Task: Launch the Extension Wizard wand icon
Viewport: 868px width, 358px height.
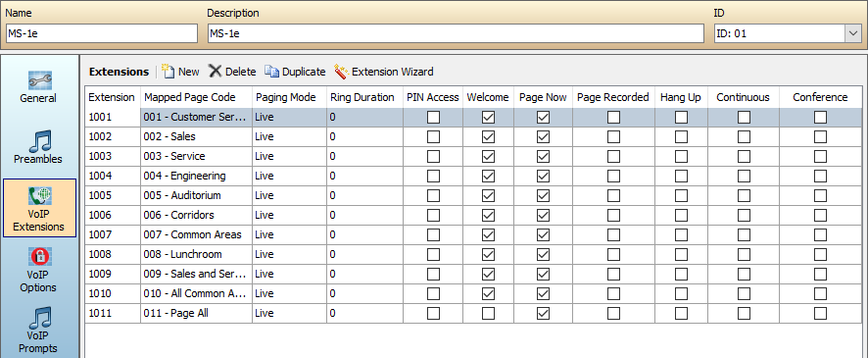Action: coord(341,72)
